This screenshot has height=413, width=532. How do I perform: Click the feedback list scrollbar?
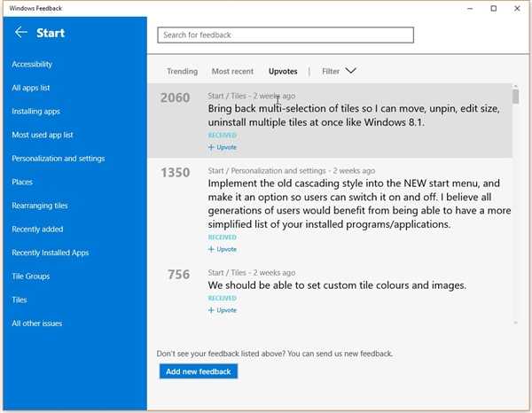point(516,204)
